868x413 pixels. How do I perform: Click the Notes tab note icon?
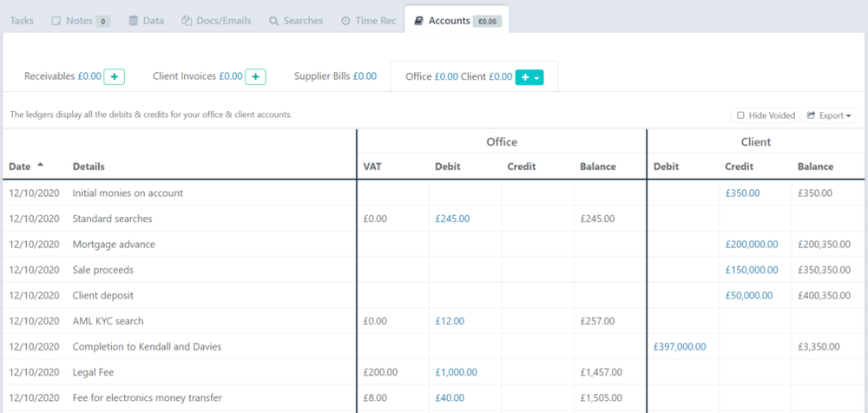click(x=56, y=21)
